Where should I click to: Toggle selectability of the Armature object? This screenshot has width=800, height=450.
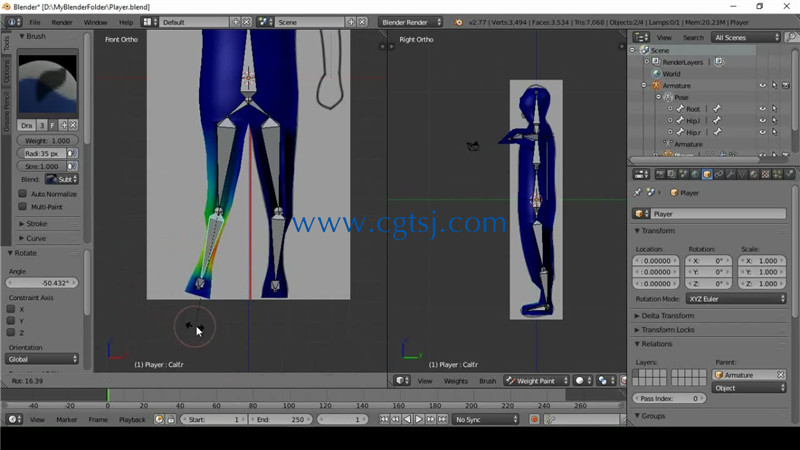click(774, 85)
